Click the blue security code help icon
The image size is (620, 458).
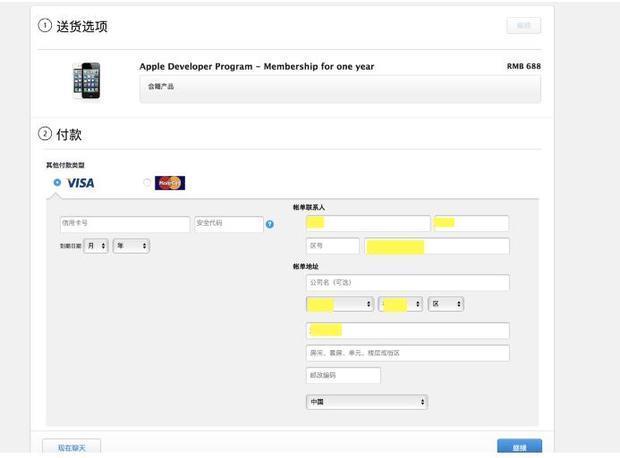270,224
